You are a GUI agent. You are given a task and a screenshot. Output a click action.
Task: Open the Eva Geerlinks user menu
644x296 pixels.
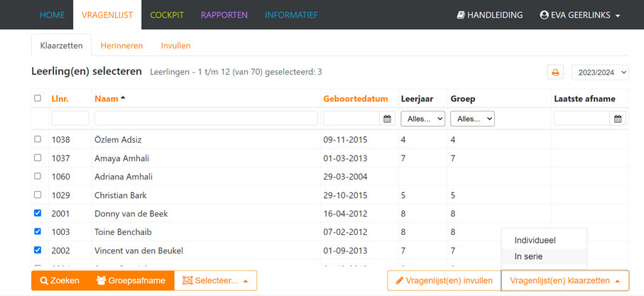pos(580,15)
